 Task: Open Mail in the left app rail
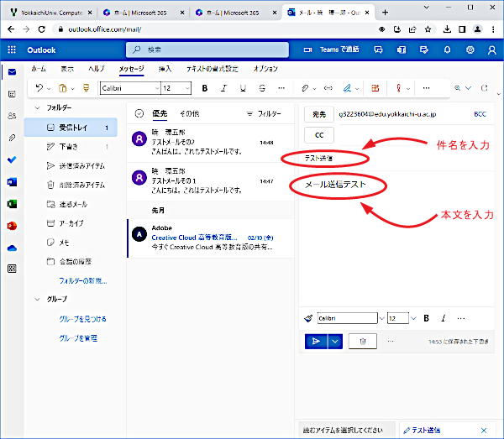coord(12,72)
